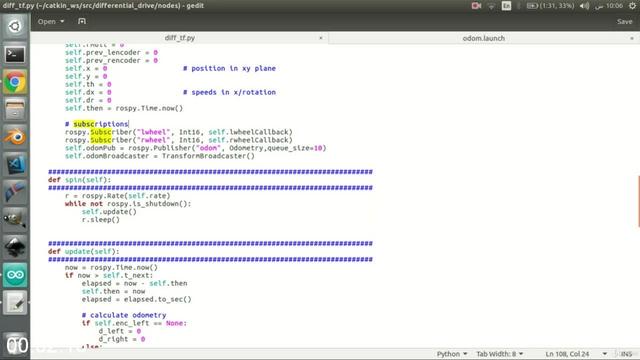This screenshot has height=360, width=640.
Task: Click the 'while not rospy.is_shutdown():' line
Action: click(x=128, y=204)
